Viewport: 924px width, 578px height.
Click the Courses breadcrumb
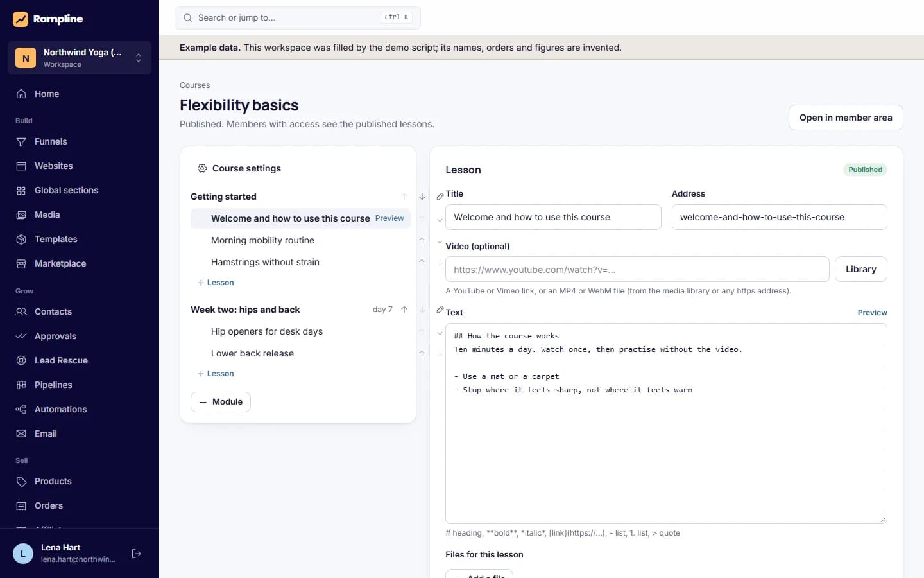click(x=194, y=85)
